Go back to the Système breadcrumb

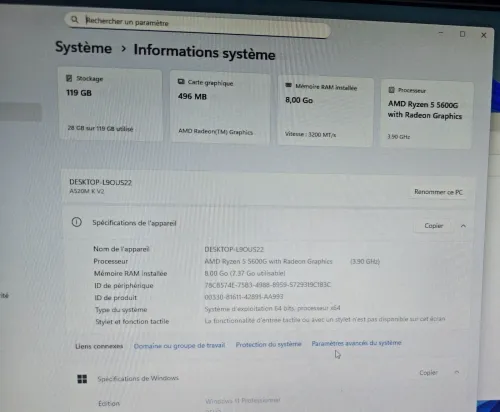pyautogui.click(x=83, y=47)
